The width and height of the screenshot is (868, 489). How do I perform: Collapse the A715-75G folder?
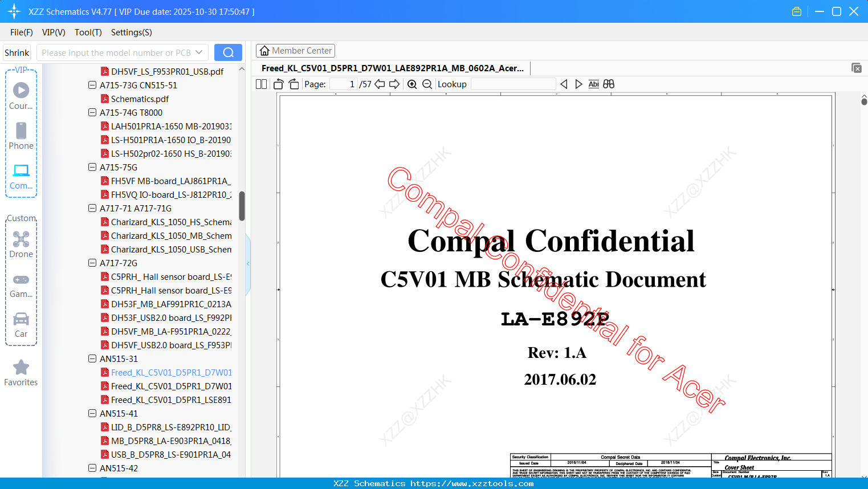click(92, 168)
